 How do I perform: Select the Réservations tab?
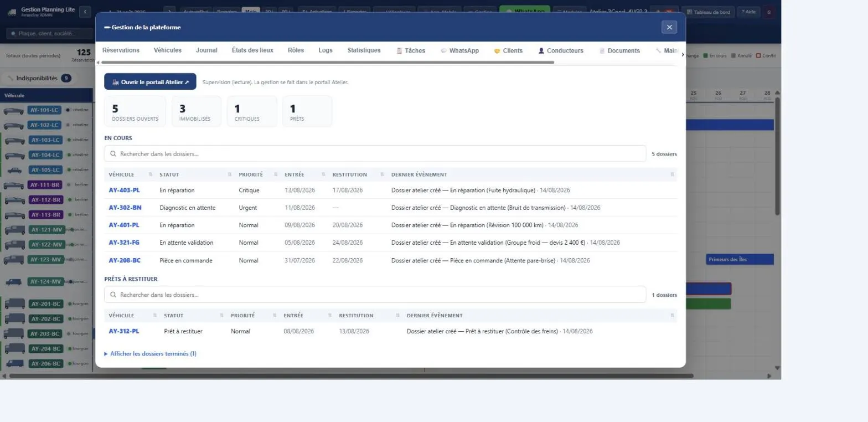pos(121,50)
